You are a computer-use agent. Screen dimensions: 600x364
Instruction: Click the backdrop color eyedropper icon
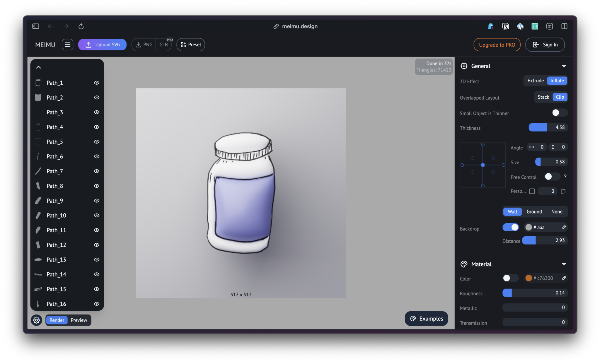(564, 227)
